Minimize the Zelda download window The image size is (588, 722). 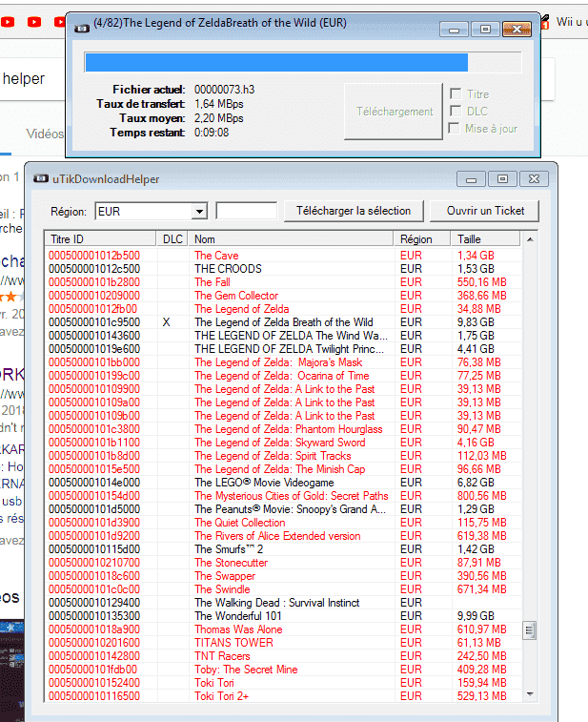455,29
